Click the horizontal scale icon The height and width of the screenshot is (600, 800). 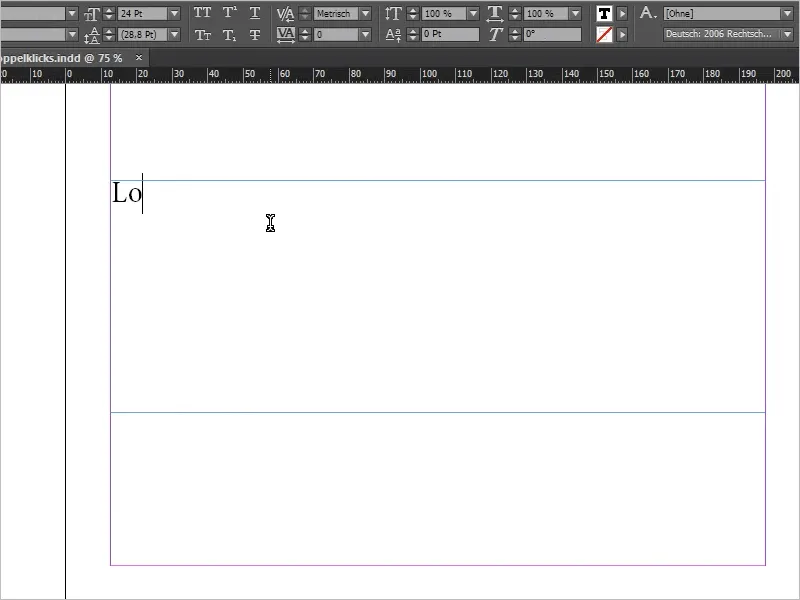495,14
